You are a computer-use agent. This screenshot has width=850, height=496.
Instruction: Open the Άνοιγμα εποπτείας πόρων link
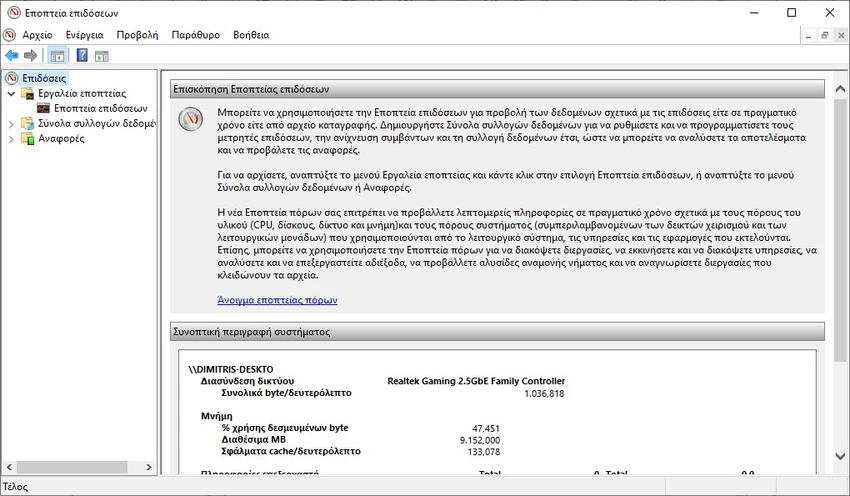(x=277, y=300)
